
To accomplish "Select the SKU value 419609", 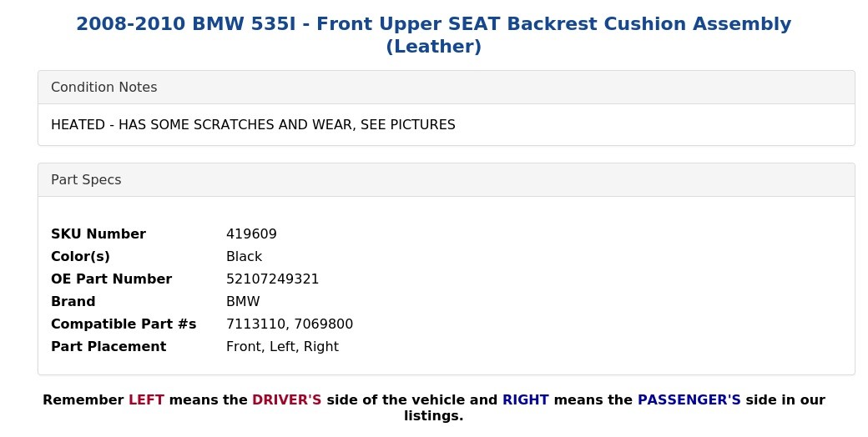I will click(x=251, y=234).
